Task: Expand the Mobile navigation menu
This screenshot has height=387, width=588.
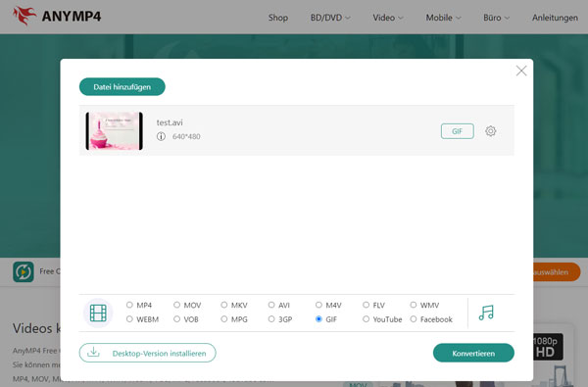Action: point(443,18)
